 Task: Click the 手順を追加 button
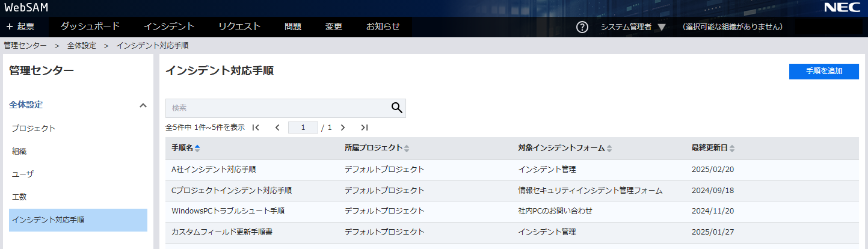[x=823, y=71]
